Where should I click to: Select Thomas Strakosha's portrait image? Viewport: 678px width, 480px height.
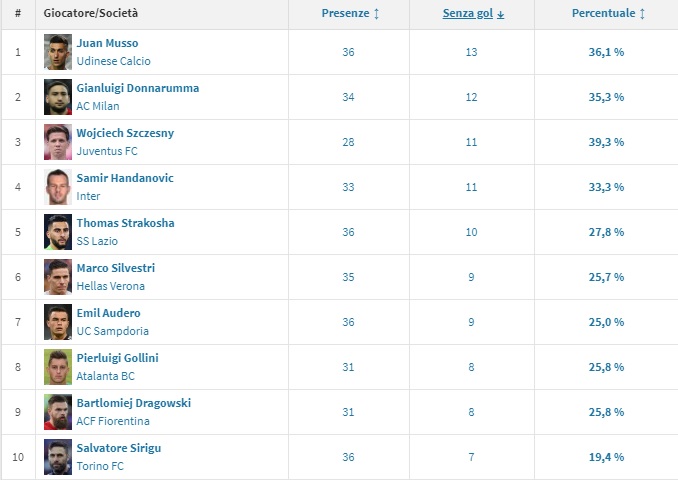tap(57, 232)
